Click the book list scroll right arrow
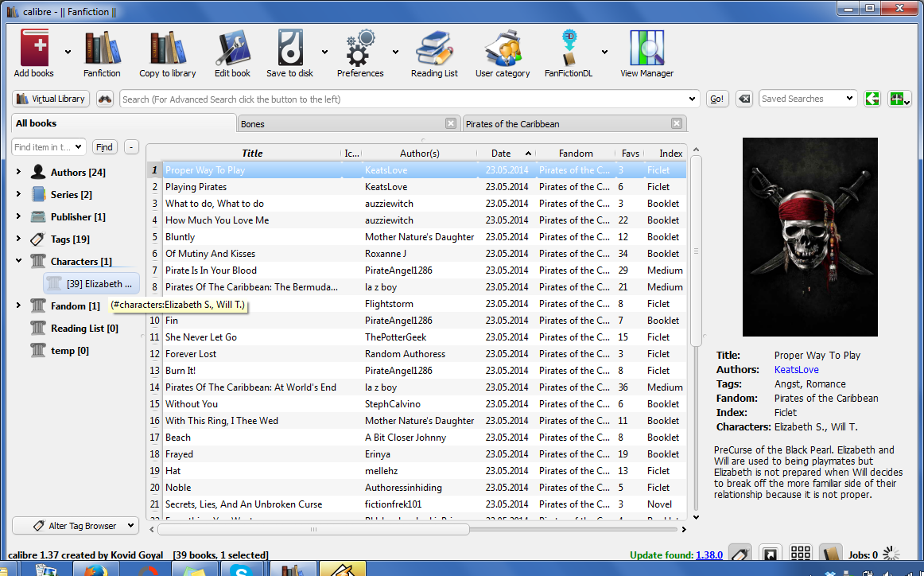 (x=684, y=529)
